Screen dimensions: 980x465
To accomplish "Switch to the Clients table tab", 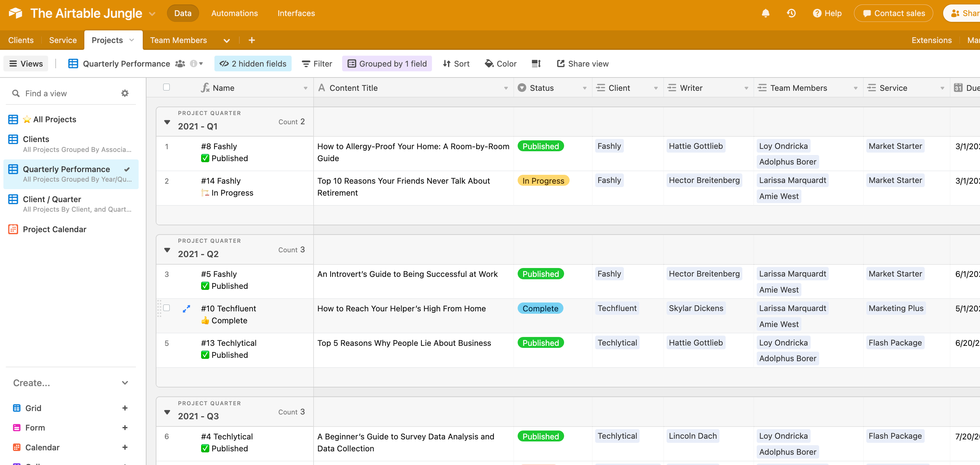I will point(21,40).
